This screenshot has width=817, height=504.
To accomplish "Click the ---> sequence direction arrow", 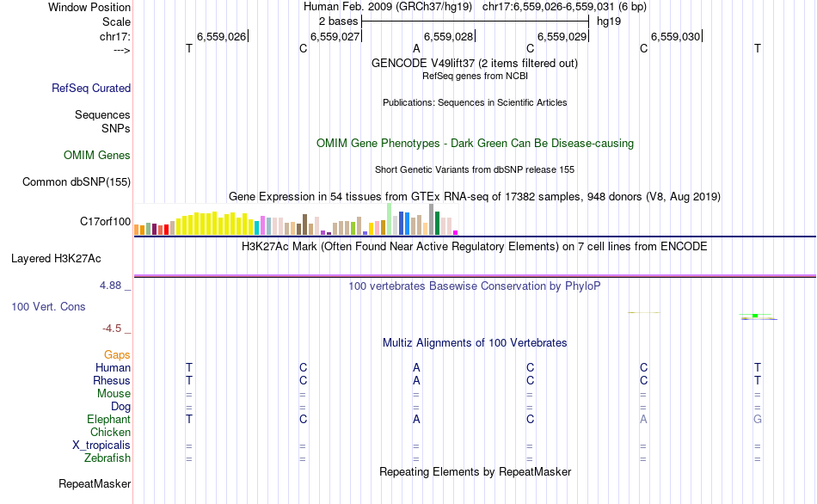I will coord(121,50).
